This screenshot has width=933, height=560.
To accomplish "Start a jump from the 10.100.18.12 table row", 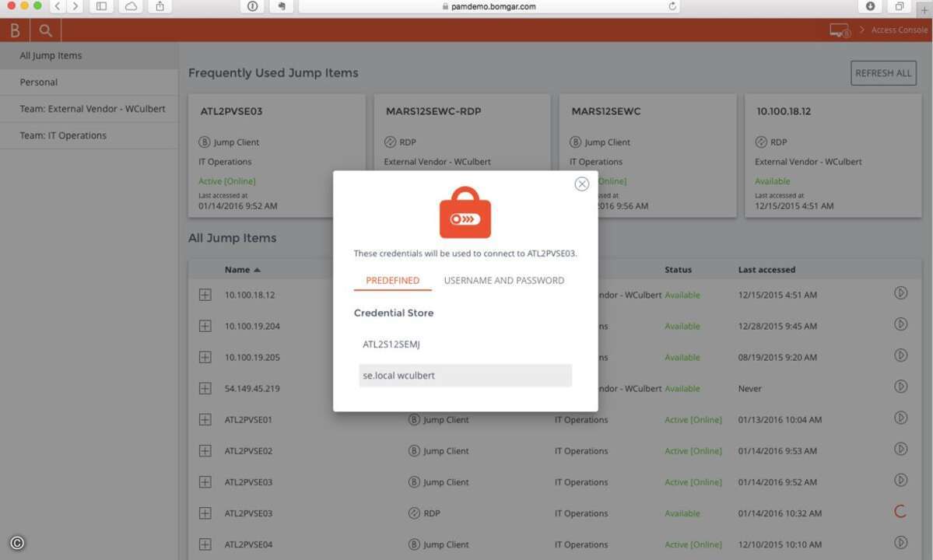I will 900,293.
